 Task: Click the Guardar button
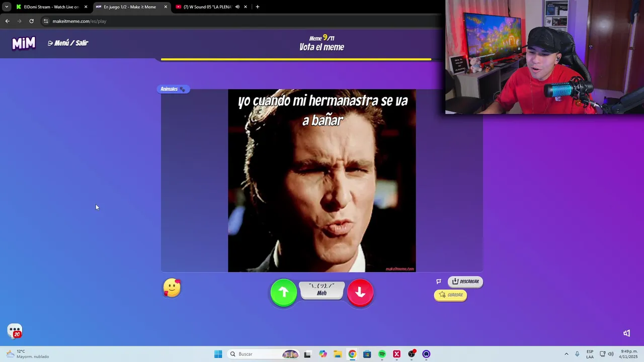[x=450, y=295]
